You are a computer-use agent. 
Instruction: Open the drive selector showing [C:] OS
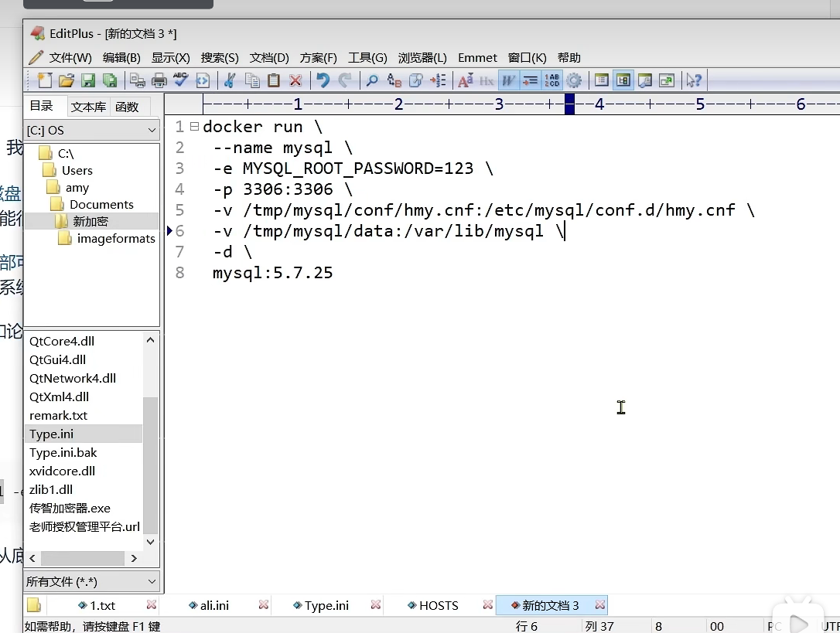tap(91, 130)
